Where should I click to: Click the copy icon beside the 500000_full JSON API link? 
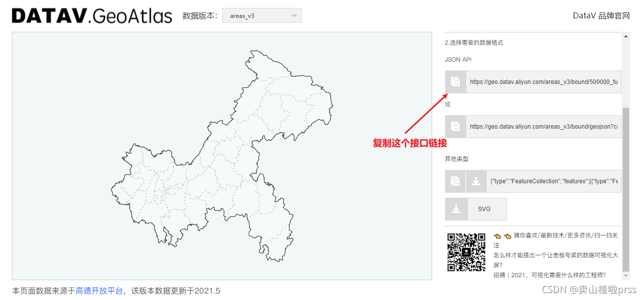[455, 81]
